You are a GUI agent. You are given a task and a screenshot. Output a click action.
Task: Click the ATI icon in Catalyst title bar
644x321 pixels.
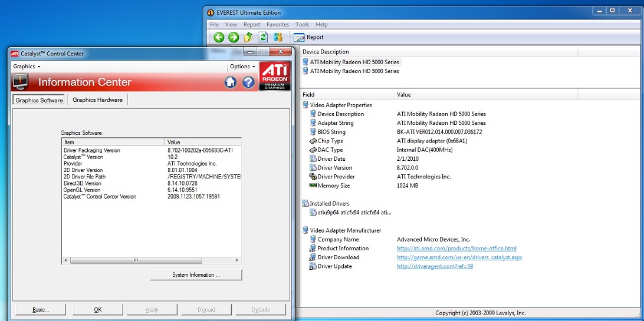click(x=15, y=53)
